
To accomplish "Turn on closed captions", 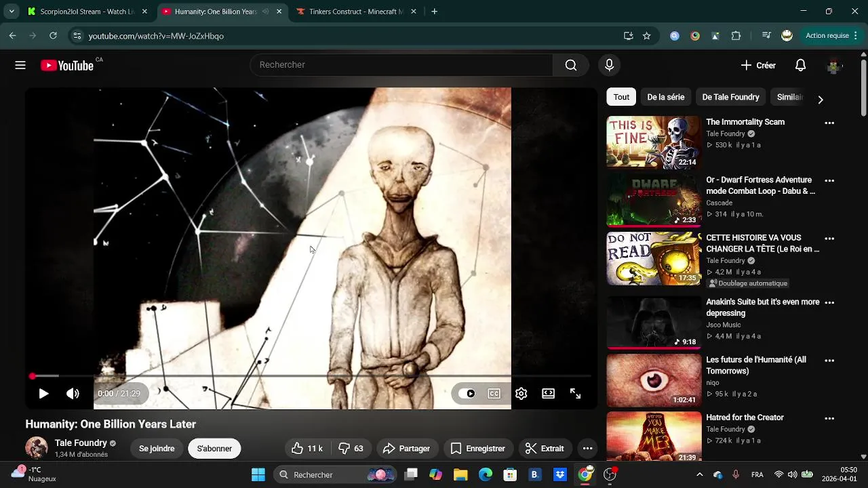I will (x=494, y=393).
